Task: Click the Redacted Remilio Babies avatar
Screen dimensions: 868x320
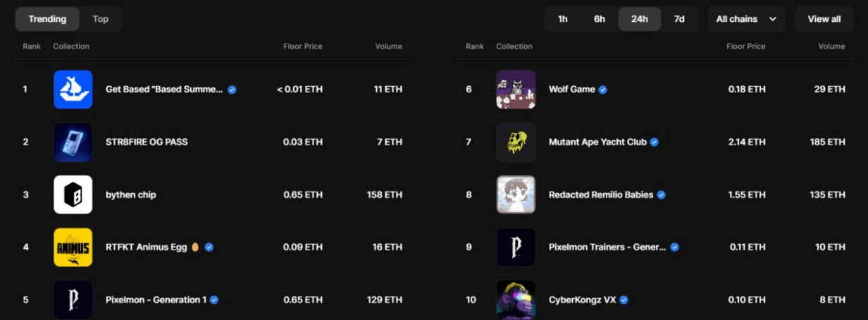Action: 516,195
